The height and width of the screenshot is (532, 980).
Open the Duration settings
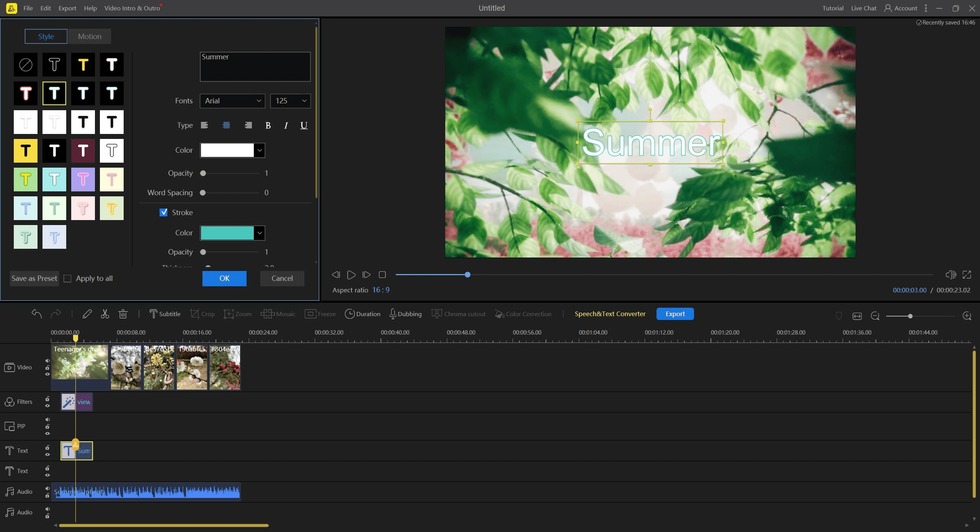(x=362, y=313)
